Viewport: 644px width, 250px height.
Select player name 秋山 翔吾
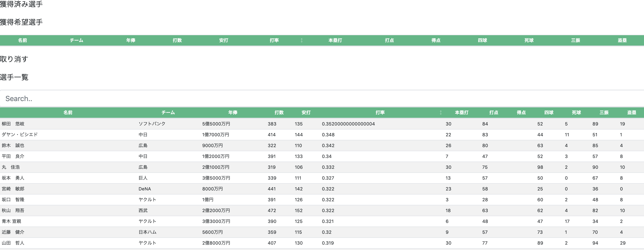(13, 211)
